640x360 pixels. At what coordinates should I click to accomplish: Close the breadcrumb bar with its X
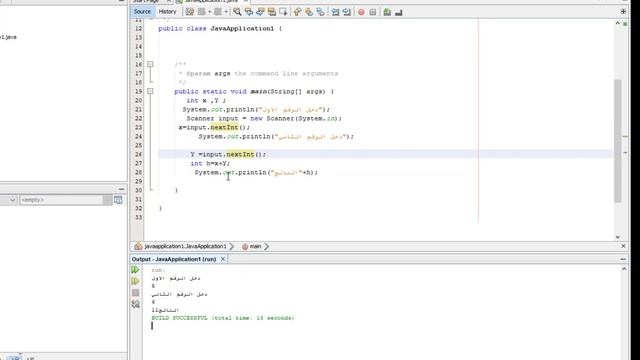click(x=623, y=246)
